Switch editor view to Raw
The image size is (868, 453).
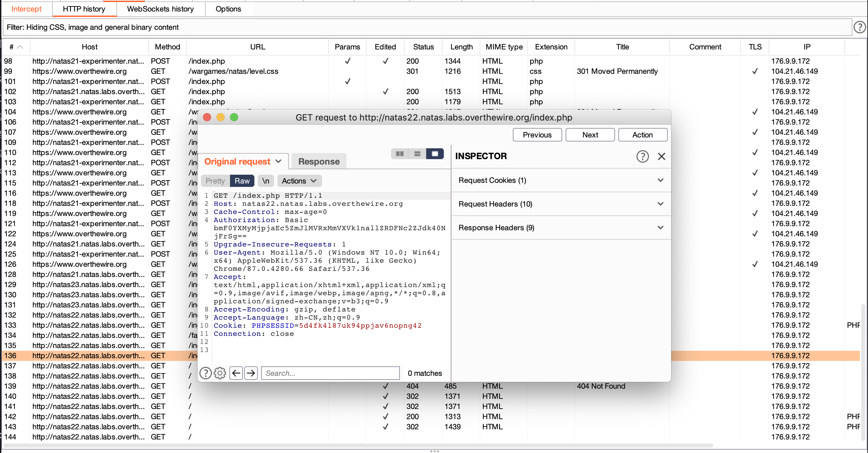click(242, 181)
